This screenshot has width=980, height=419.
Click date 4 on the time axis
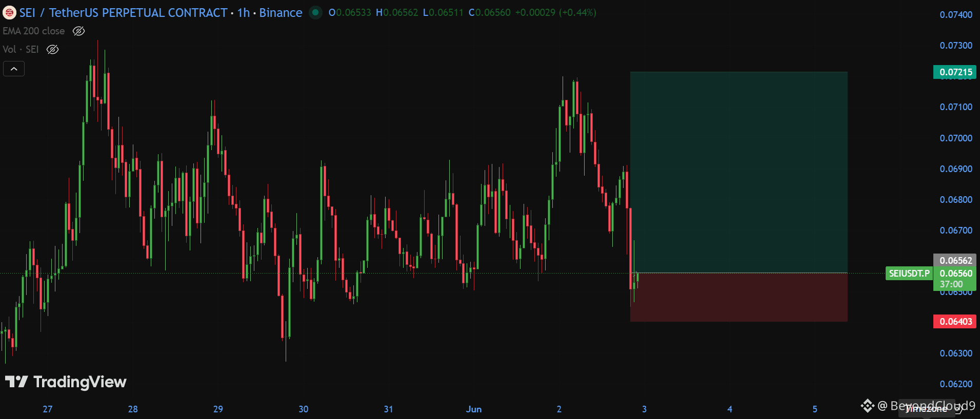(x=730, y=409)
